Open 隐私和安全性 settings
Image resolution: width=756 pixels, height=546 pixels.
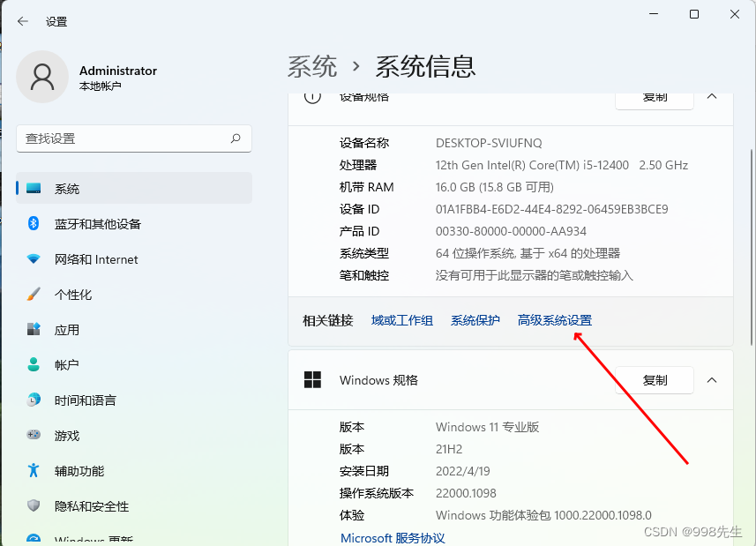coord(134,505)
